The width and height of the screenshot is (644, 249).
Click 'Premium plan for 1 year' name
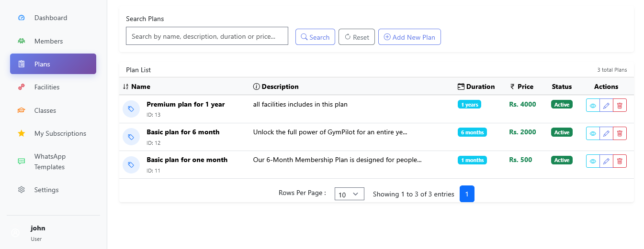(x=186, y=104)
